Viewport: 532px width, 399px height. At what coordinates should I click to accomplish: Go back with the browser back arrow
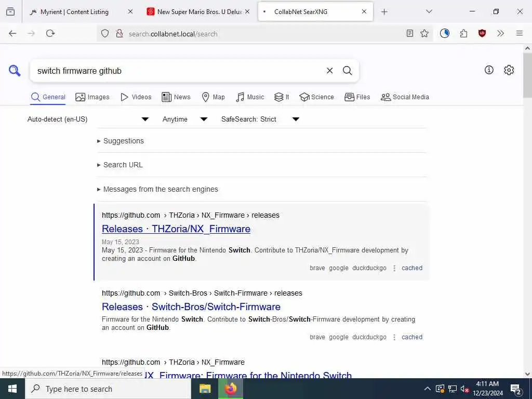(x=12, y=33)
